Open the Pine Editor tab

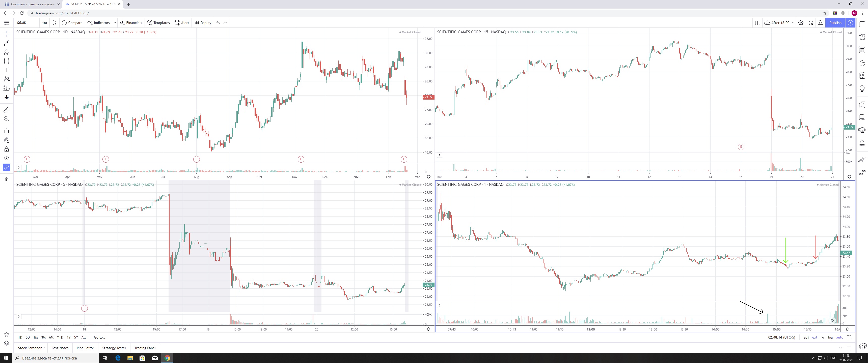(85, 348)
